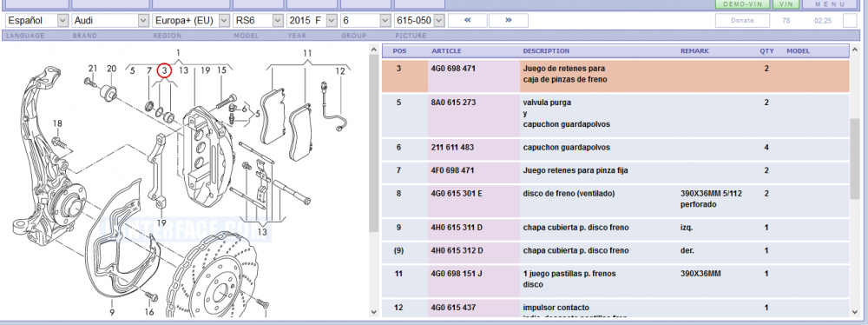Expand the Year dropdown 2015 F

pos(312,21)
